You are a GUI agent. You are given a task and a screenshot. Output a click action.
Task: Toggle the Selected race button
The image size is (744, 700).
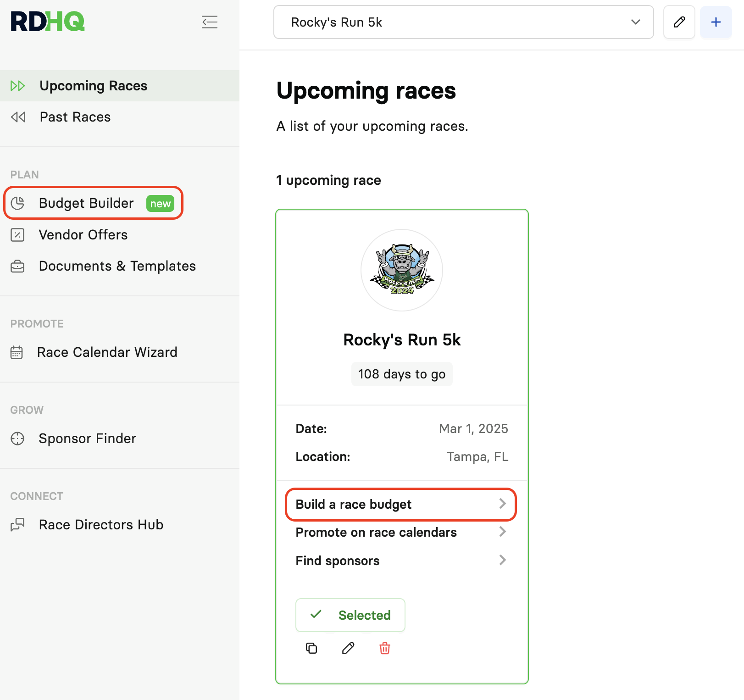[350, 615]
